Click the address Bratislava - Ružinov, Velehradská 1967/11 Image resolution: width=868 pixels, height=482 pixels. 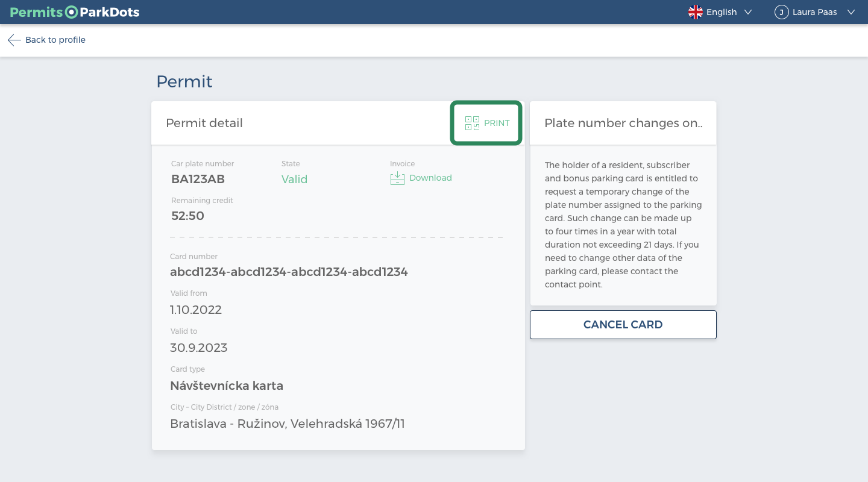288,424
